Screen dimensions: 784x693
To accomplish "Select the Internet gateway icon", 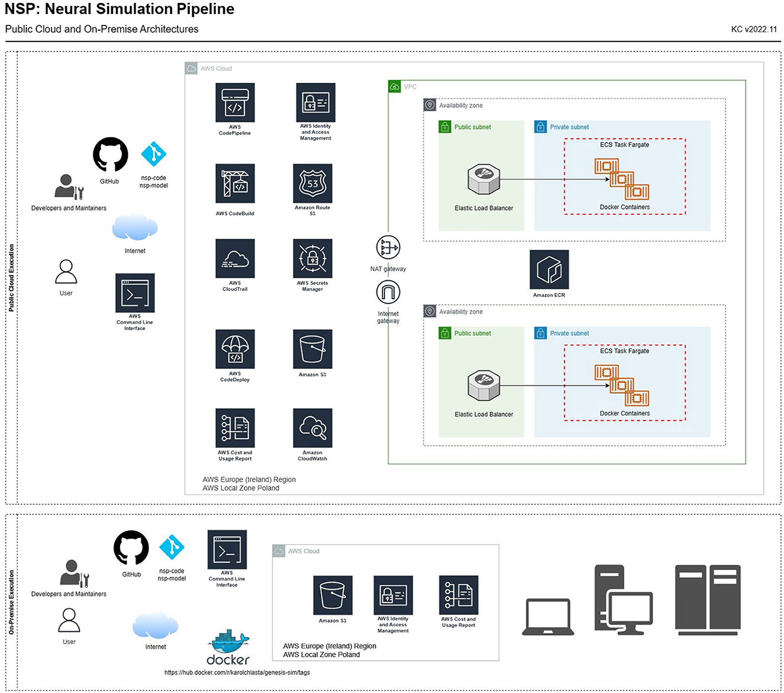I will point(388,292).
